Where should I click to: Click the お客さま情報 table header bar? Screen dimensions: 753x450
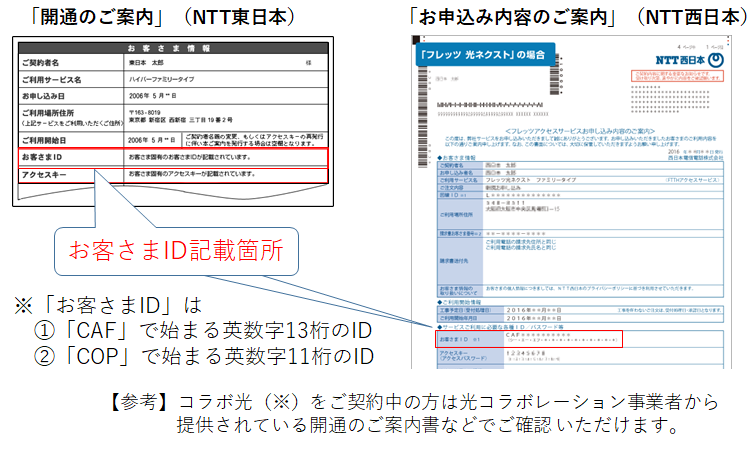click(171, 48)
